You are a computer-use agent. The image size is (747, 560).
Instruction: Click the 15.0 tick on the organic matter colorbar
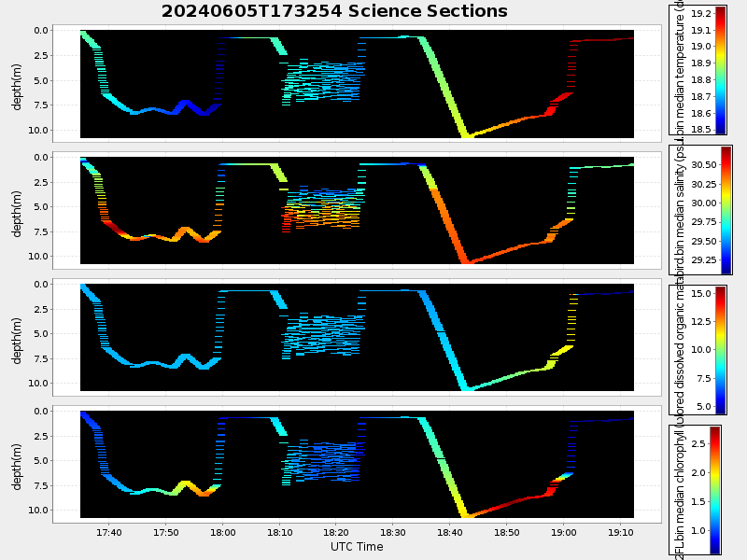[x=701, y=293]
